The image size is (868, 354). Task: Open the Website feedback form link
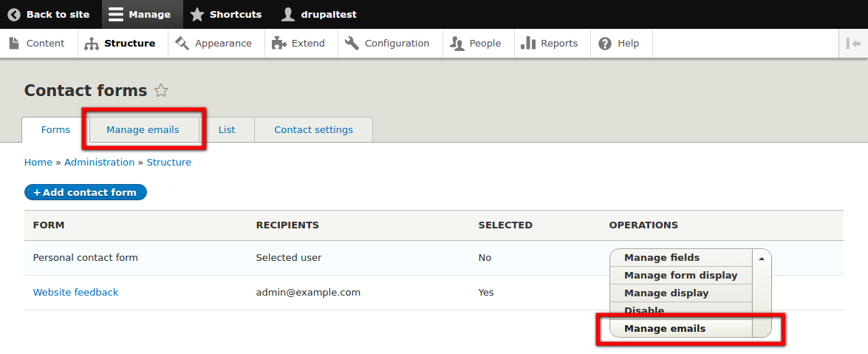pos(76,292)
